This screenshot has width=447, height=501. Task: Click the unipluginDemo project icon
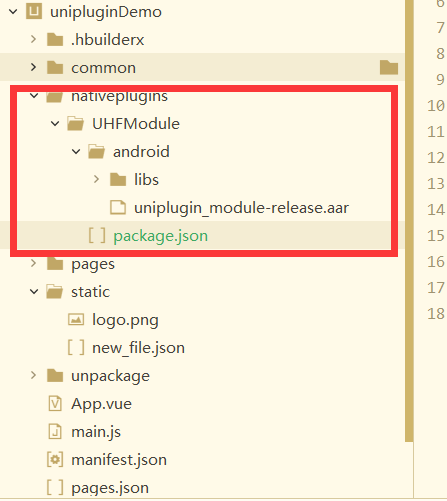(x=34, y=11)
